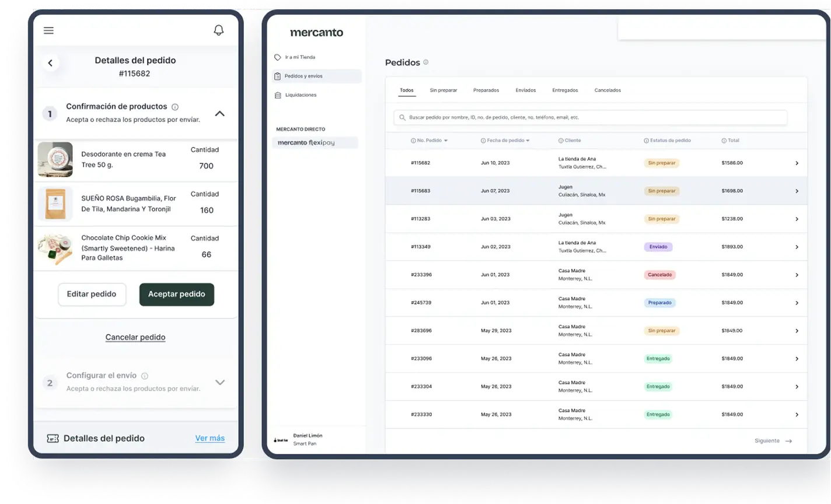Click the Editar pedido button
The width and height of the screenshot is (831, 504).
coord(92,295)
